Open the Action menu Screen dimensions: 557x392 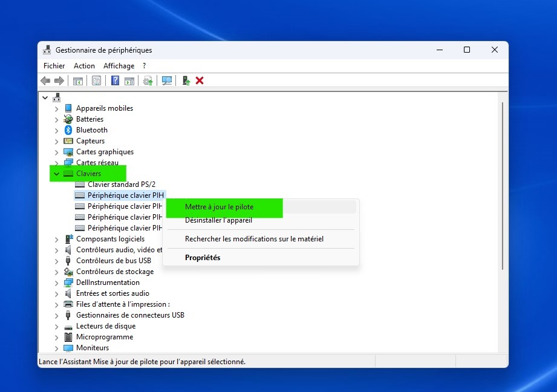tap(84, 66)
